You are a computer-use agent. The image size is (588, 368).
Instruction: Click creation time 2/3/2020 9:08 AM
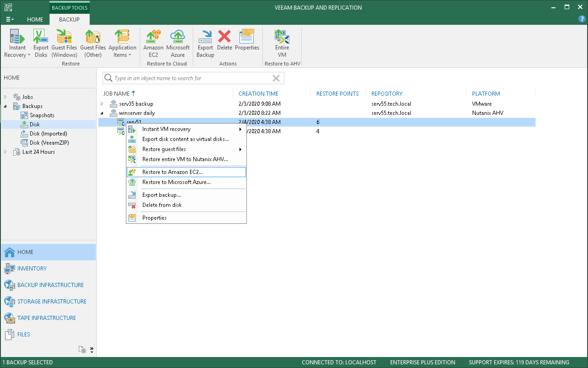(x=260, y=104)
